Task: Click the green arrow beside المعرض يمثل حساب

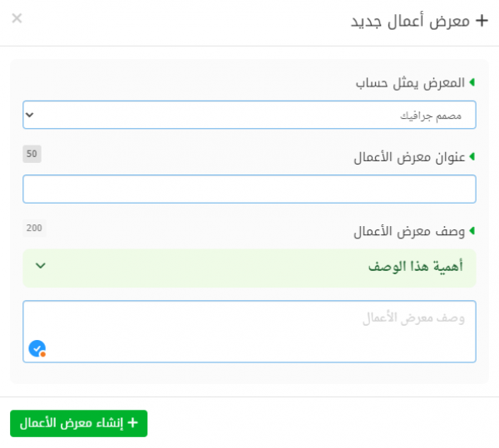Action: [472, 82]
